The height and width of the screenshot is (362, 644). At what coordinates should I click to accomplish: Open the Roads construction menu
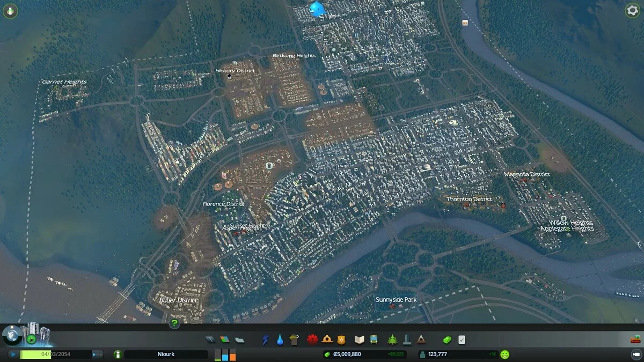pos(210,339)
